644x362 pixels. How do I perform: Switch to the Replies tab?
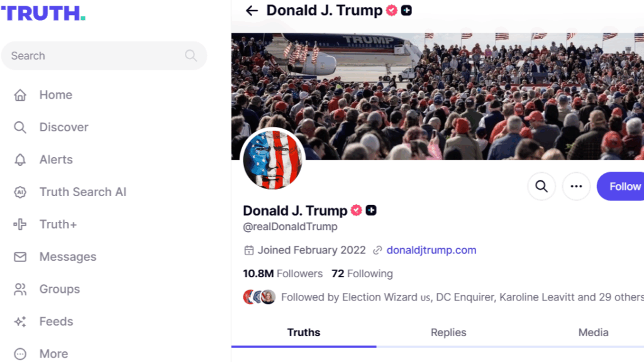point(448,332)
